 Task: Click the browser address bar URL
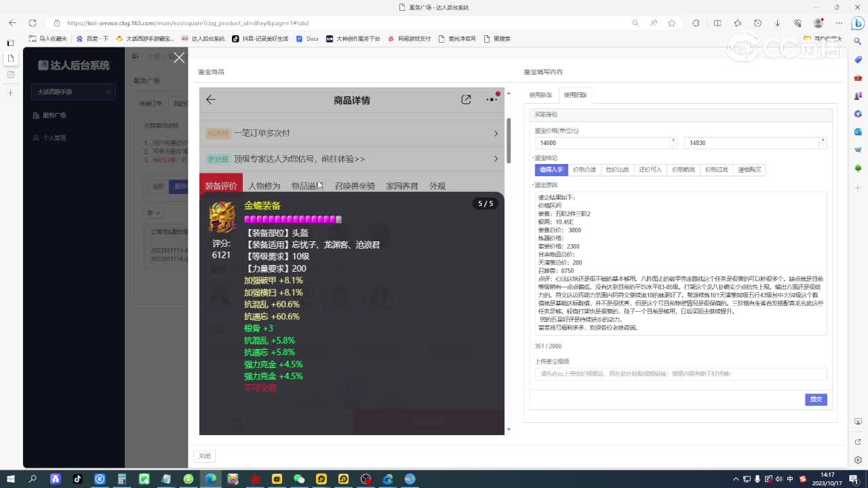[189, 23]
